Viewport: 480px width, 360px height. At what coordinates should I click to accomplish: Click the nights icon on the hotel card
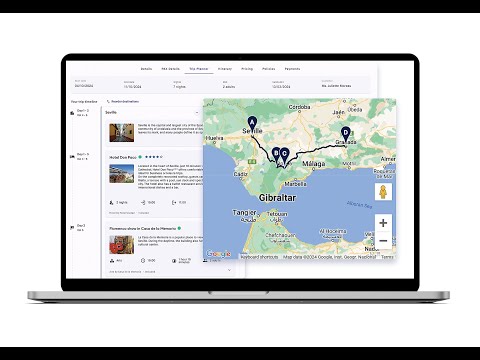tap(112, 202)
